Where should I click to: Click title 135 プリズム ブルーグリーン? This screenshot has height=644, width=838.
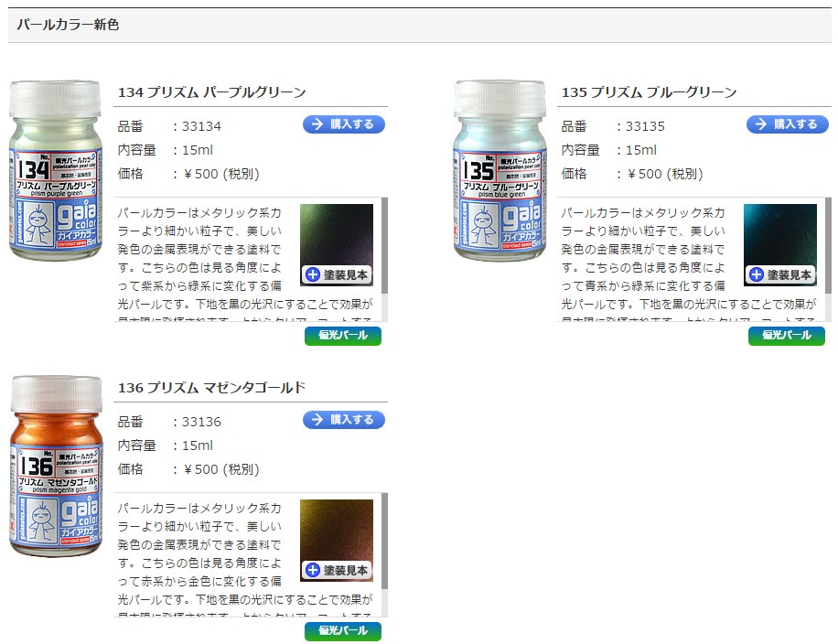(x=649, y=92)
